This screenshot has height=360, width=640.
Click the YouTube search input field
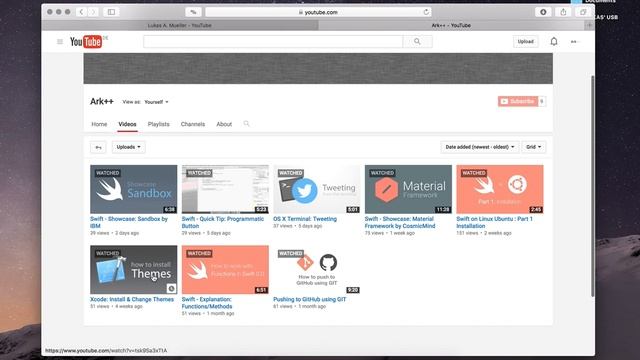(x=273, y=42)
